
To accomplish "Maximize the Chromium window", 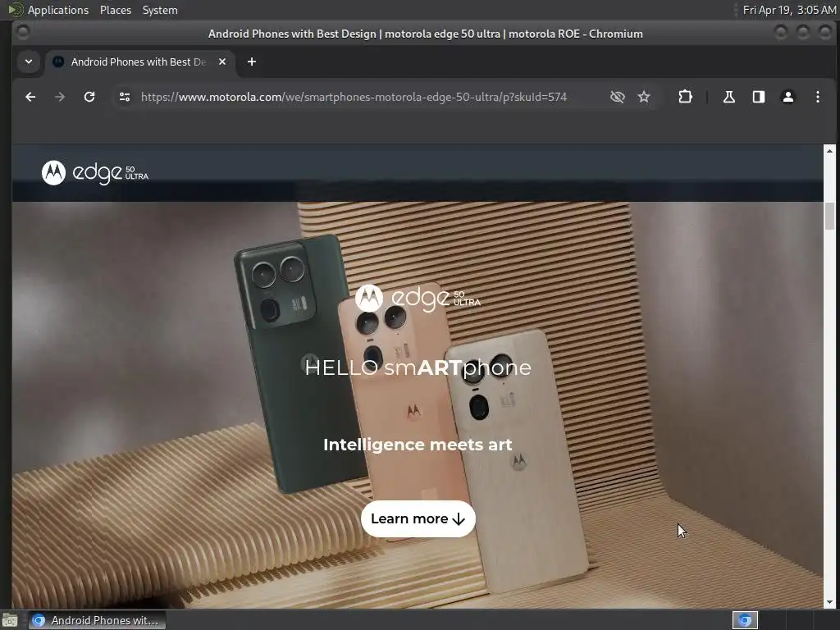I will [x=803, y=33].
